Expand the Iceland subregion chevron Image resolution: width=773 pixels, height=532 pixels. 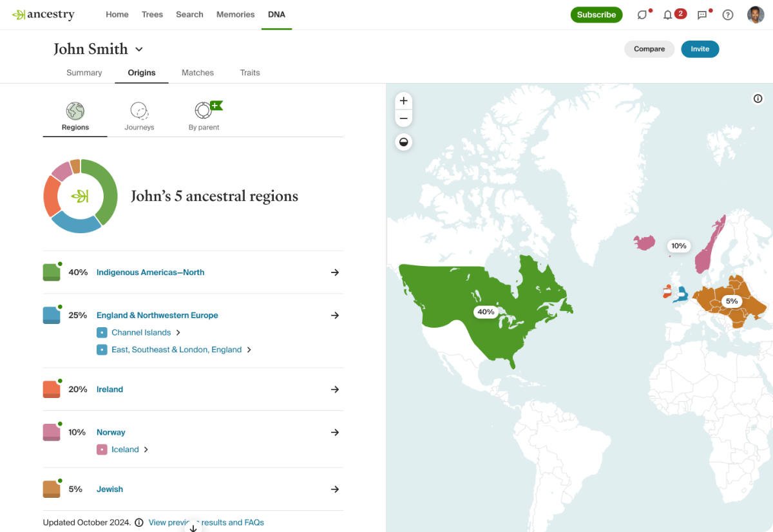[x=146, y=450]
